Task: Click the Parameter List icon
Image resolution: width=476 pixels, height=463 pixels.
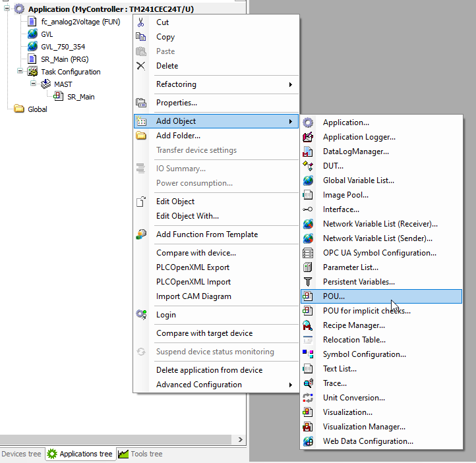Action: [308, 267]
